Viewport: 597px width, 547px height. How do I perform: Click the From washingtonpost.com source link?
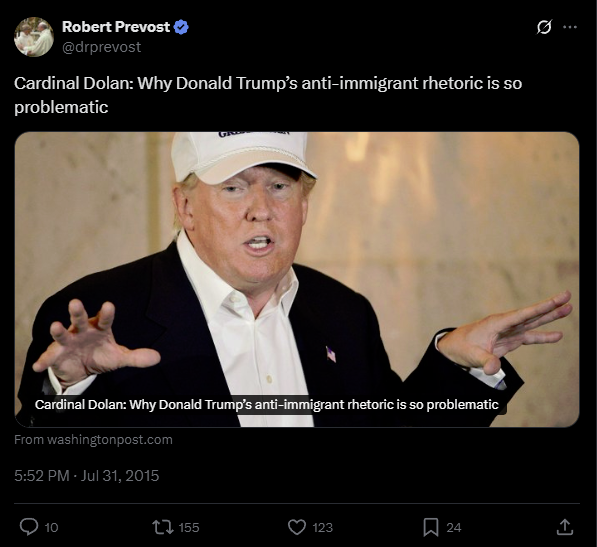point(93,440)
